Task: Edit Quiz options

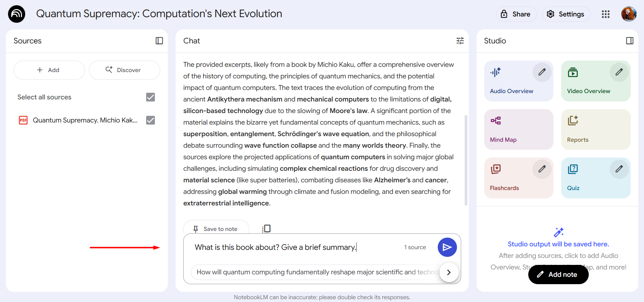Action: 619,169
